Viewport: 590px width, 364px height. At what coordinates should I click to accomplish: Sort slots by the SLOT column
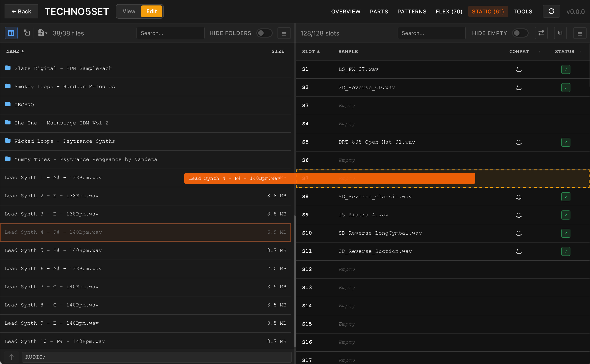tap(311, 51)
